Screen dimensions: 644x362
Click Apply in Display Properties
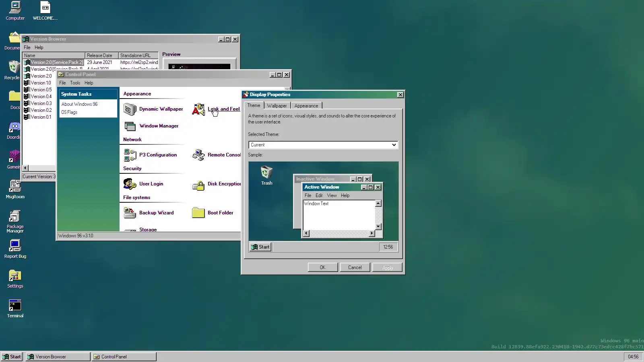[387, 267]
